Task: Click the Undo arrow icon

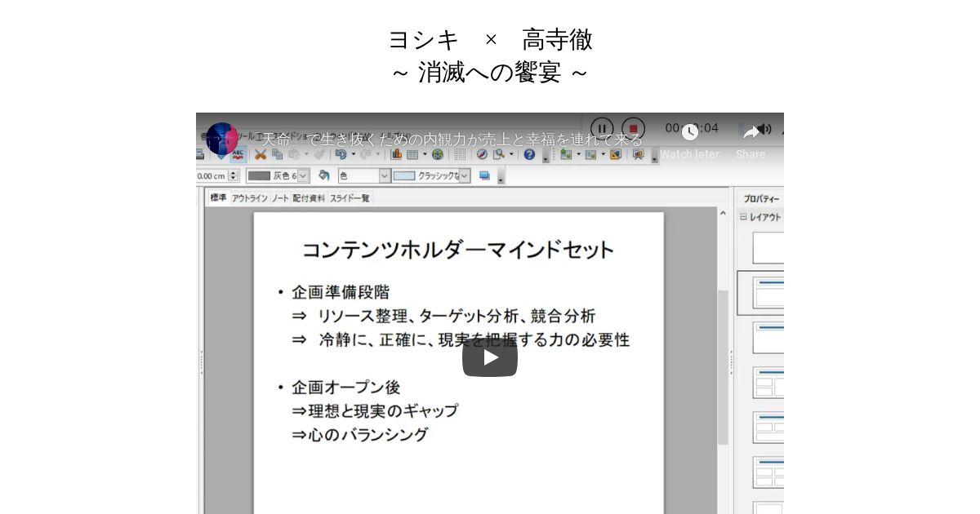Action: 340,154
